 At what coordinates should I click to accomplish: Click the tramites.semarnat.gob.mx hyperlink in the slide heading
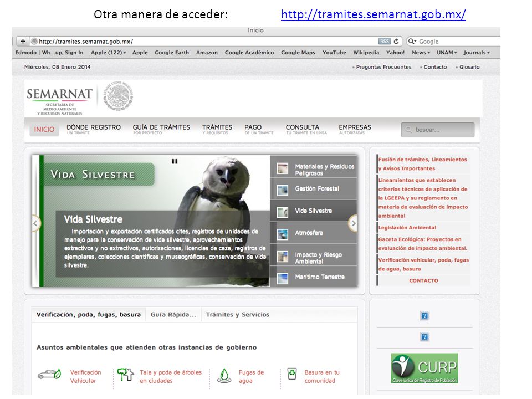pos(373,14)
